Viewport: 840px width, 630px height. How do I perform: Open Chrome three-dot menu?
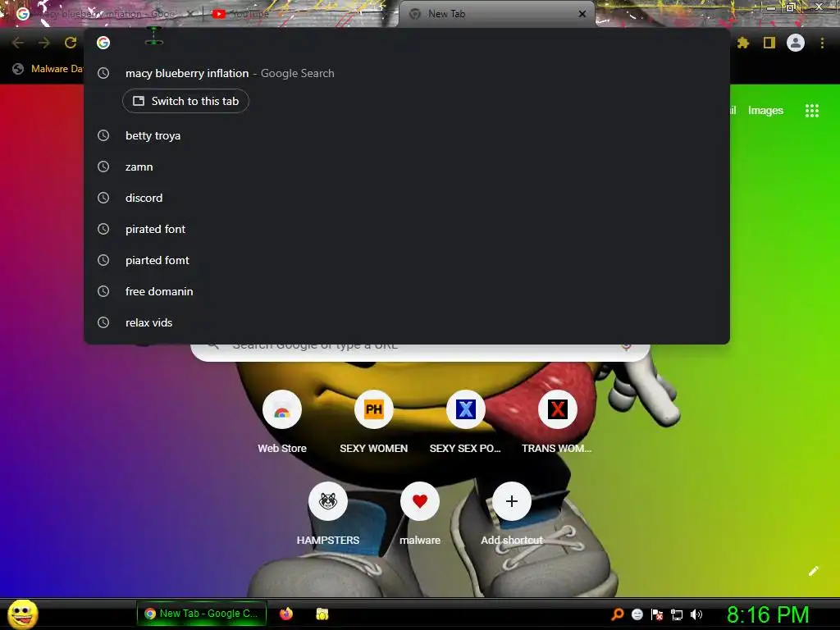point(822,43)
